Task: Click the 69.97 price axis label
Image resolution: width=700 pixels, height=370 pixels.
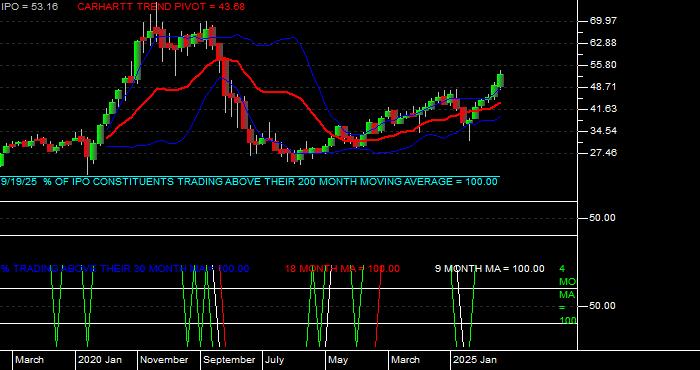Action: (604, 21)
